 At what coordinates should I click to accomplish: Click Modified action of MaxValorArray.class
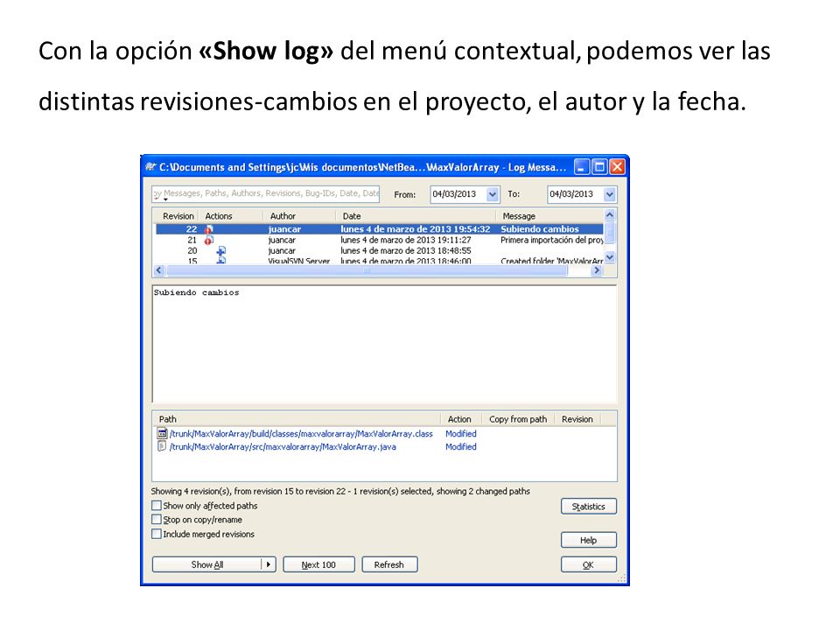click(461, 434)
